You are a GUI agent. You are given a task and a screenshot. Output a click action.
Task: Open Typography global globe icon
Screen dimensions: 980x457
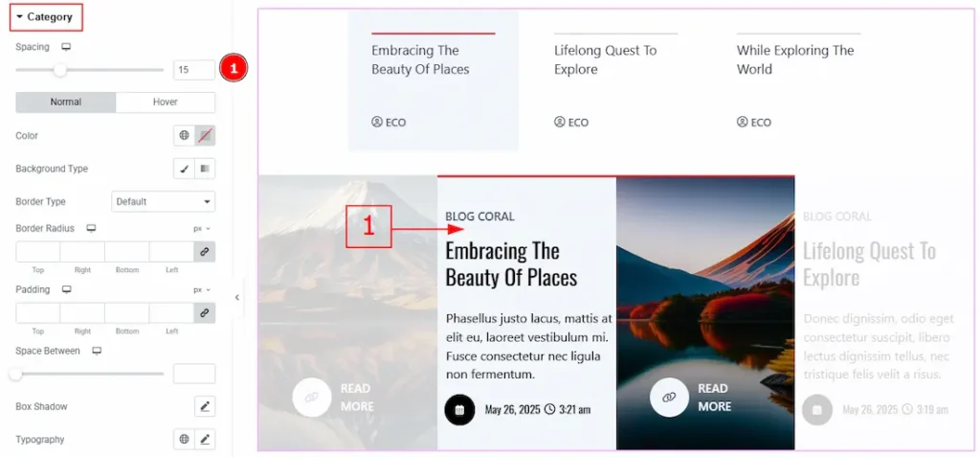pos(184,440)
